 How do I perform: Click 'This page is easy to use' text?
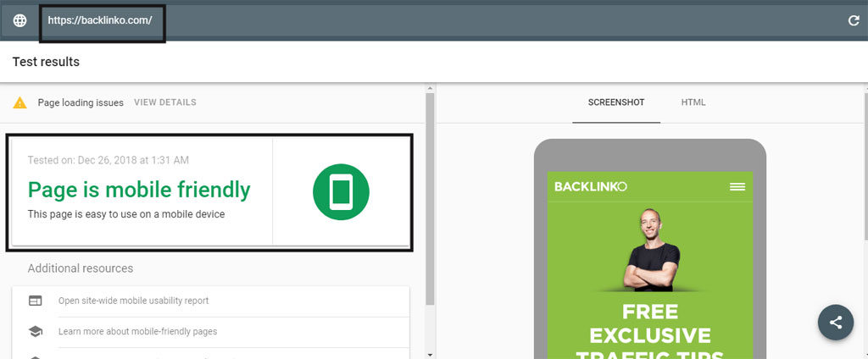pyautogui.click(x=126, y=214)
